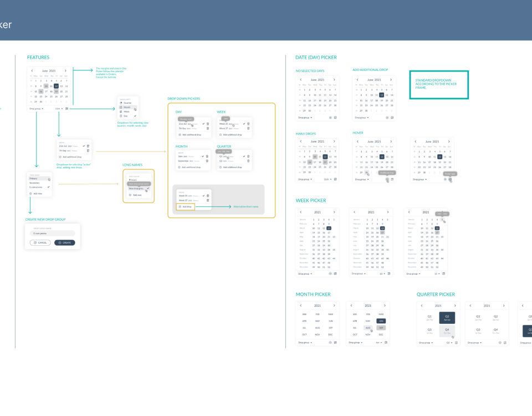The height and width of the screenshot is (416, 532).
Task: Choose Secondary from the drop group list
Action: tap(35, 184)
